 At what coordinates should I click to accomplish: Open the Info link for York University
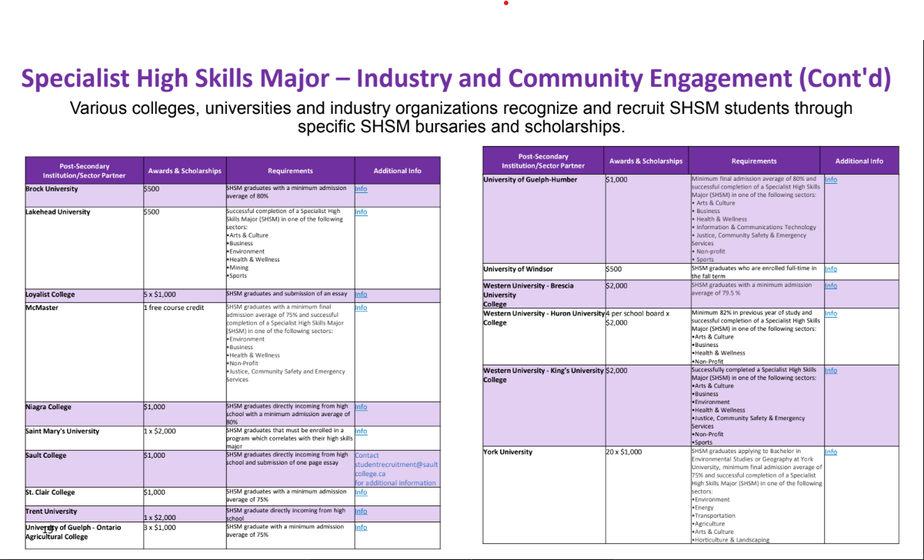(831, 452)
